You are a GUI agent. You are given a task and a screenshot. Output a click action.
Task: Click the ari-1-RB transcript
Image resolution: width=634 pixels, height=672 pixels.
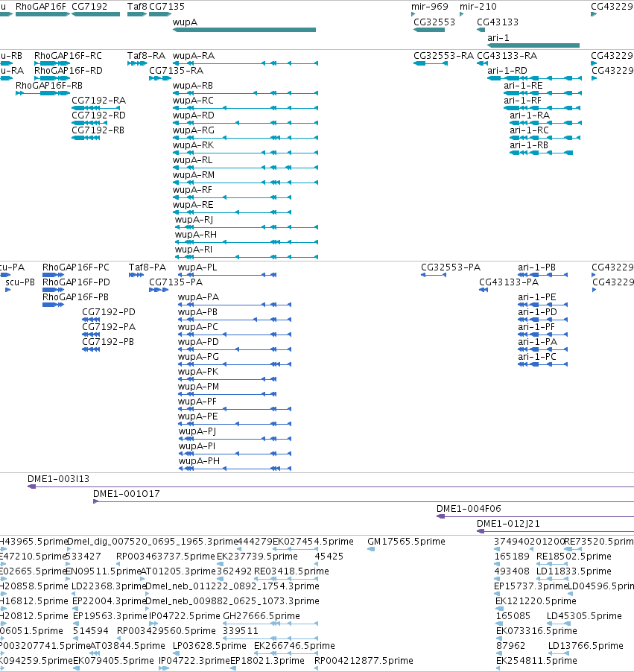click(542, 153)
